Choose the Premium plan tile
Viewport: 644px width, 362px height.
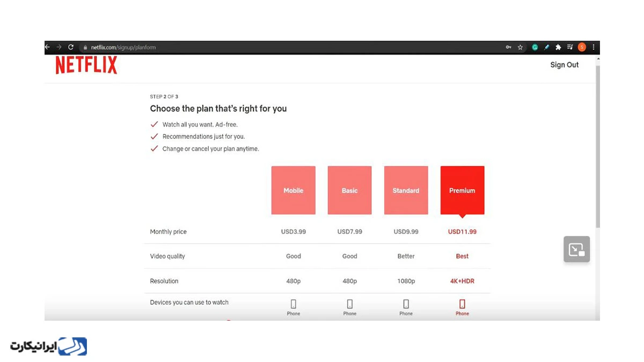pyautogui.click(x=463, y=190)
